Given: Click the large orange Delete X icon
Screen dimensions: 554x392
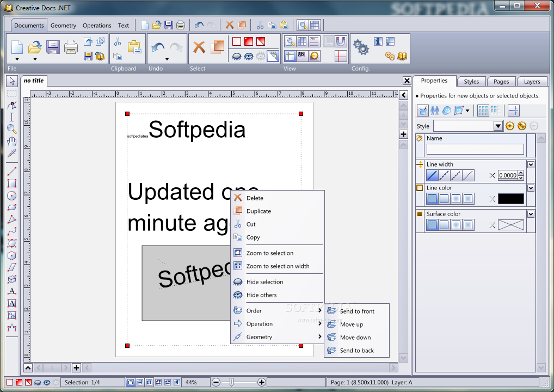Looking at the screenshot, I should [x=199, y=47].
